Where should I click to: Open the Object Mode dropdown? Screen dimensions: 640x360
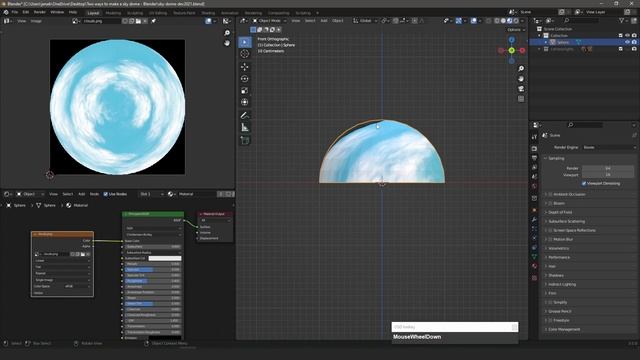point(269,21)
